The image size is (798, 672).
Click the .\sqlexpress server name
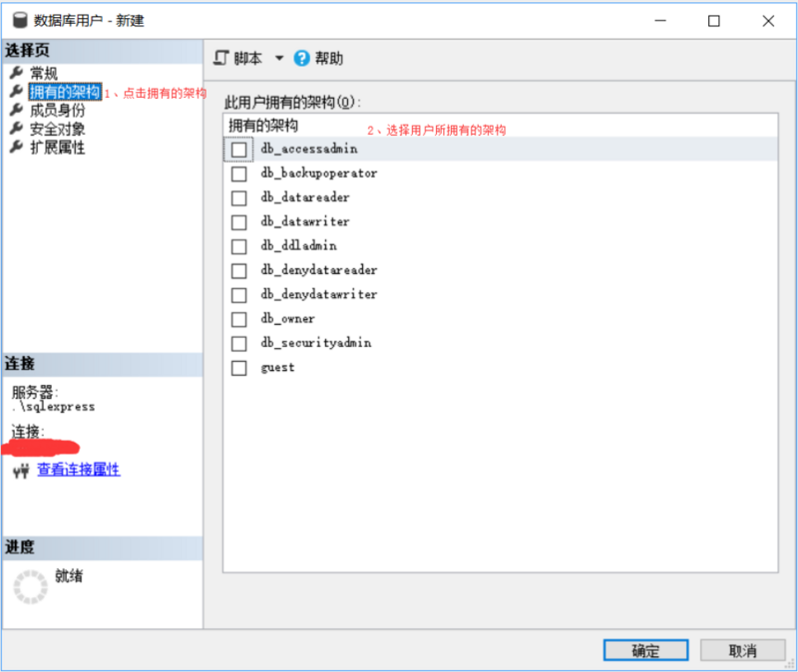[x=54, y=407]
